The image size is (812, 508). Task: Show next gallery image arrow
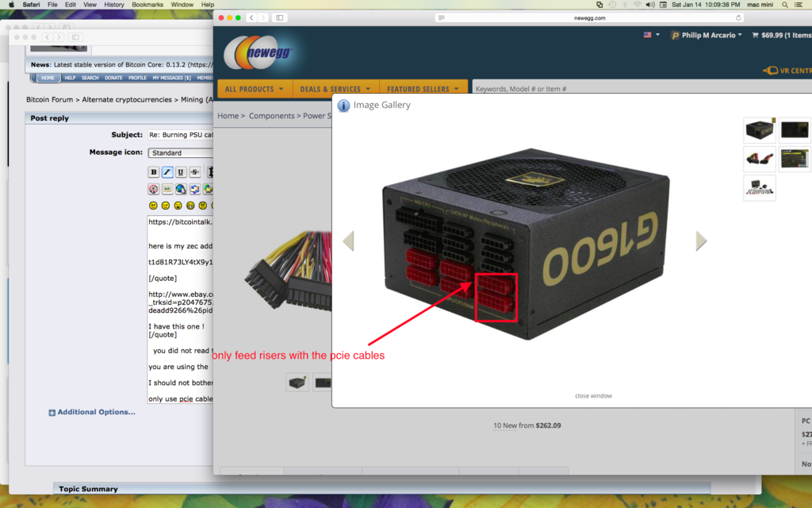click(701, 241)
